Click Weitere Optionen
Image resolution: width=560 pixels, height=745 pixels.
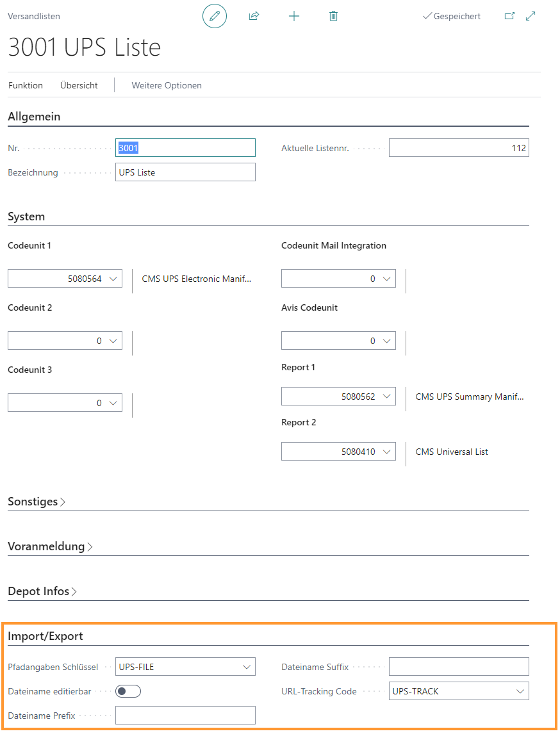(167, 85)
